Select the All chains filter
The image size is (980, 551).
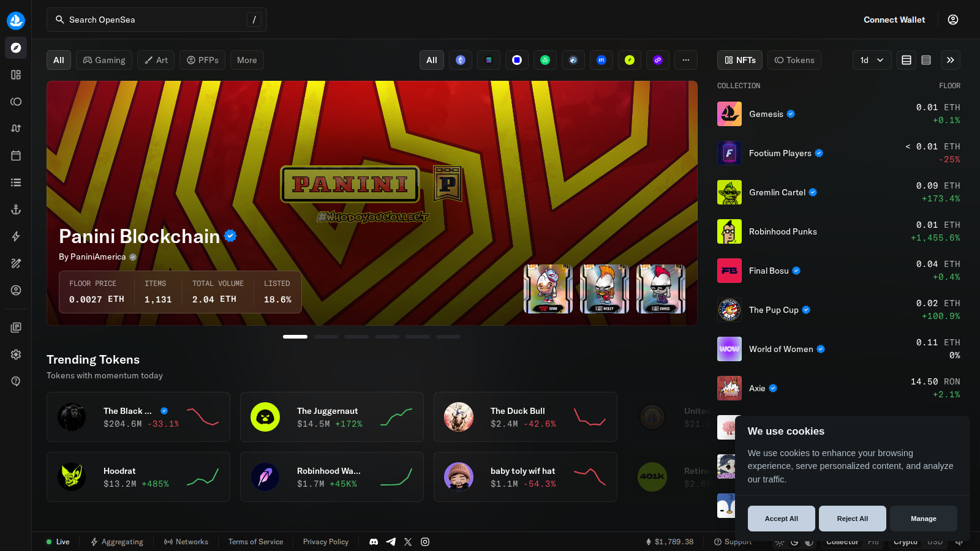pos(432,60)
